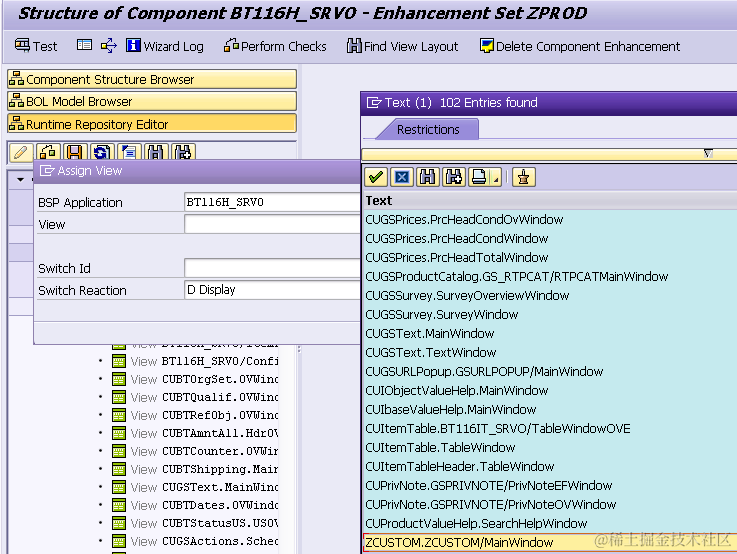Select View CUBTStatusUS.USOV tree node
The width and height of the screenshot is (737, 554).
pyautogui.click(x=195, y=523)
